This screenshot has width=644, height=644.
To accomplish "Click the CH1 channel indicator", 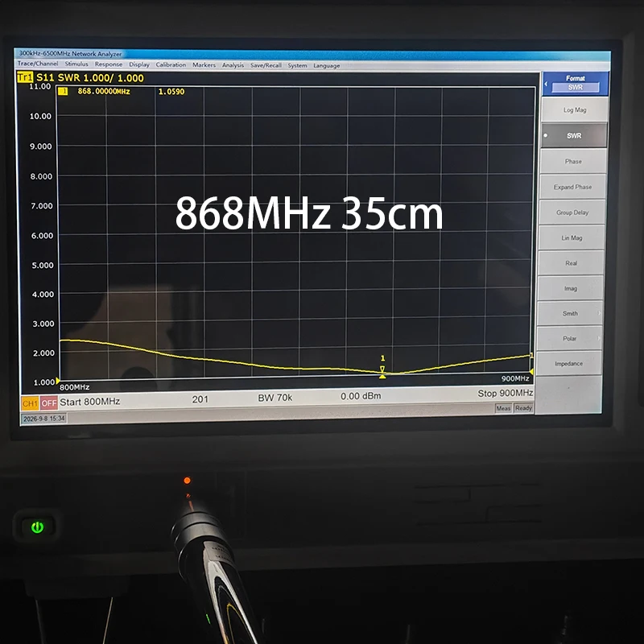I will [x=30, y=403].
